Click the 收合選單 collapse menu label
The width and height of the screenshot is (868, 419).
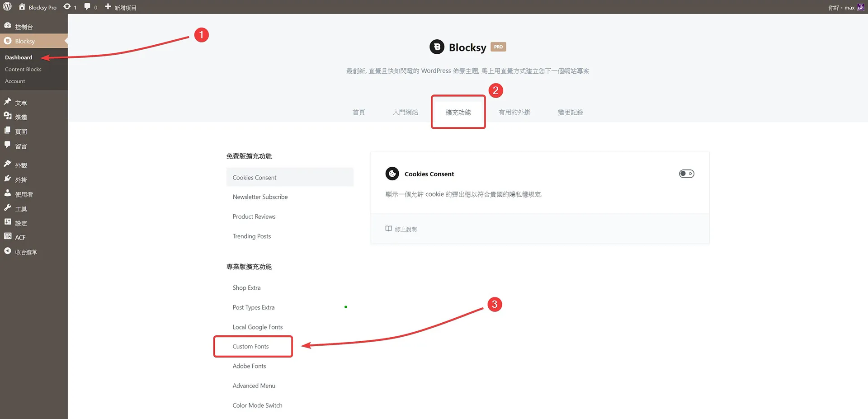26,252
